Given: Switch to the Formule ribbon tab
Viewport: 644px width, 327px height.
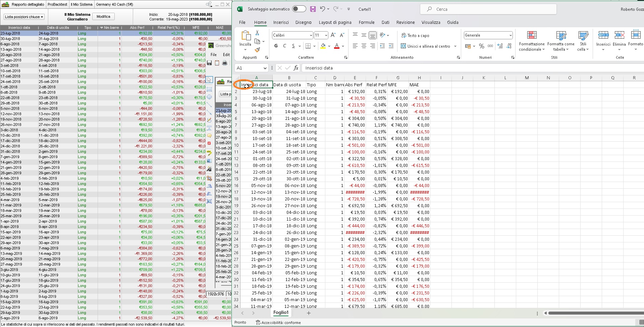Looking at the screenshot, I should [367, 22].
